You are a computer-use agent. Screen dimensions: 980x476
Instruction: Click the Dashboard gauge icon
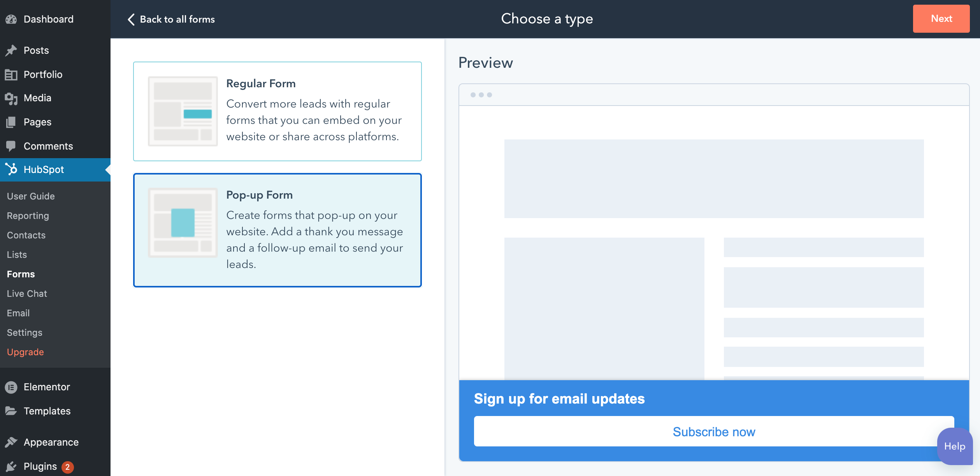(11, 19)
